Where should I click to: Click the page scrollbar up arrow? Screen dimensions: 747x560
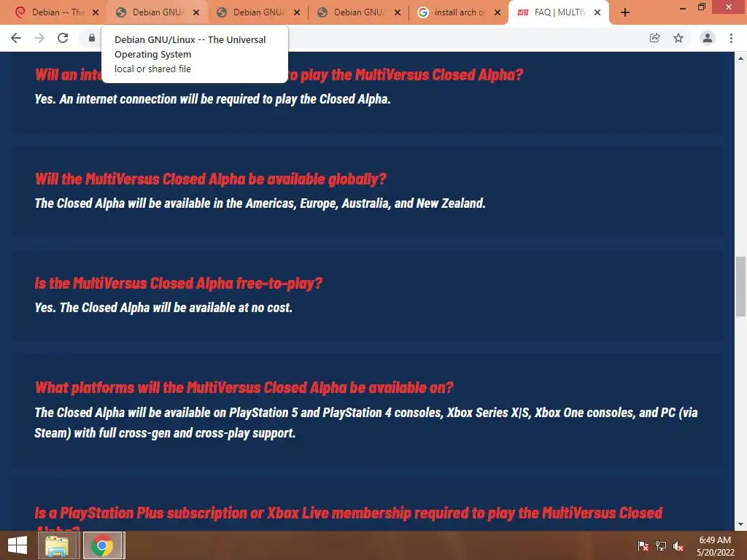point(740,58)
